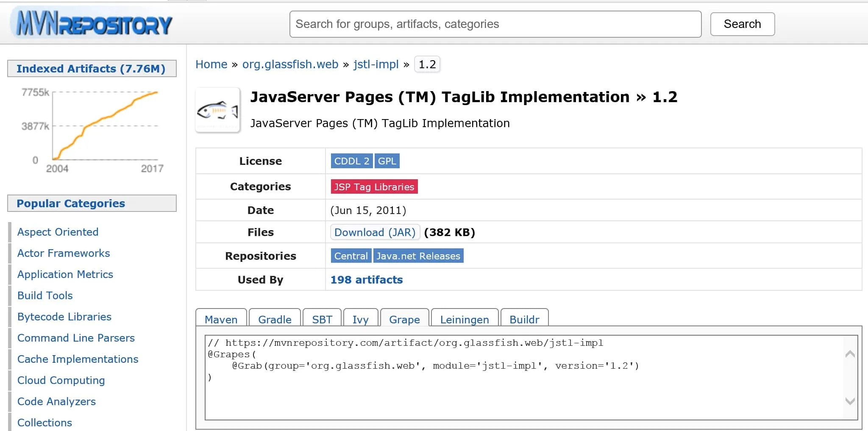Open the Java.net Releases repository tag
The height and width of the screenshot is (431, 868).
(x=418, y=256)
